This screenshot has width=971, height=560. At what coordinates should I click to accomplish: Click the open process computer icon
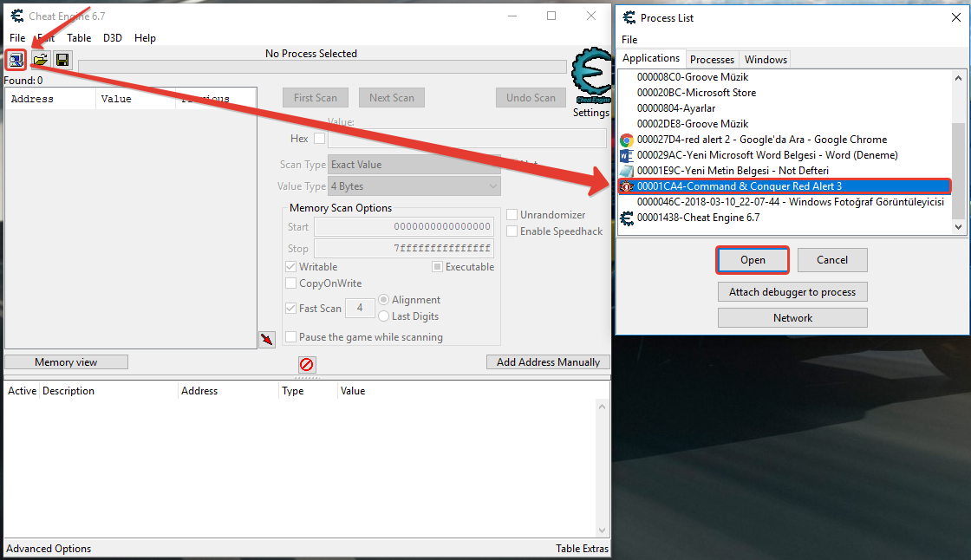tap(16, 60)
